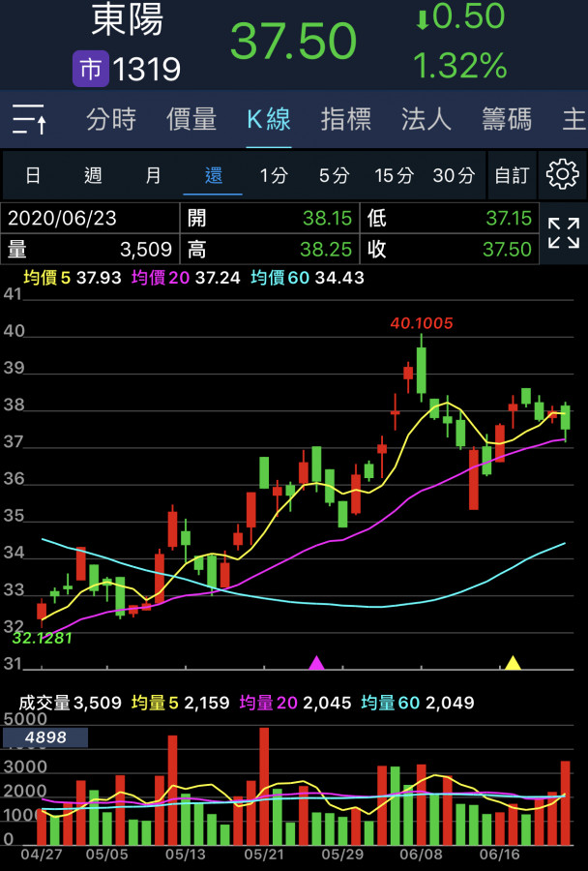Image resolution: width=588 pixels, height=871 pixels.
Task: Go to the 指標 indicators tab
Action: 346,120
